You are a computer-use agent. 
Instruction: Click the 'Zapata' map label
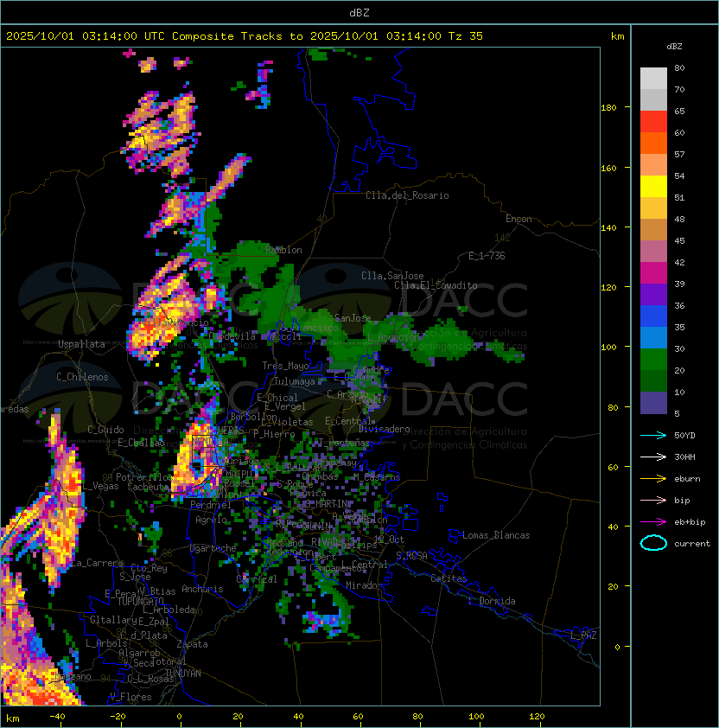[192, 644]
